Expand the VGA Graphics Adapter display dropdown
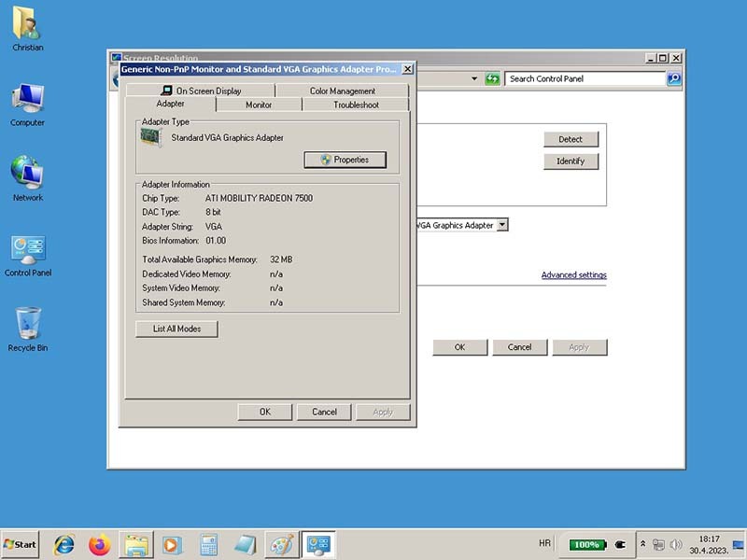Viewport: 747px width, 560px height. point(502,225)
